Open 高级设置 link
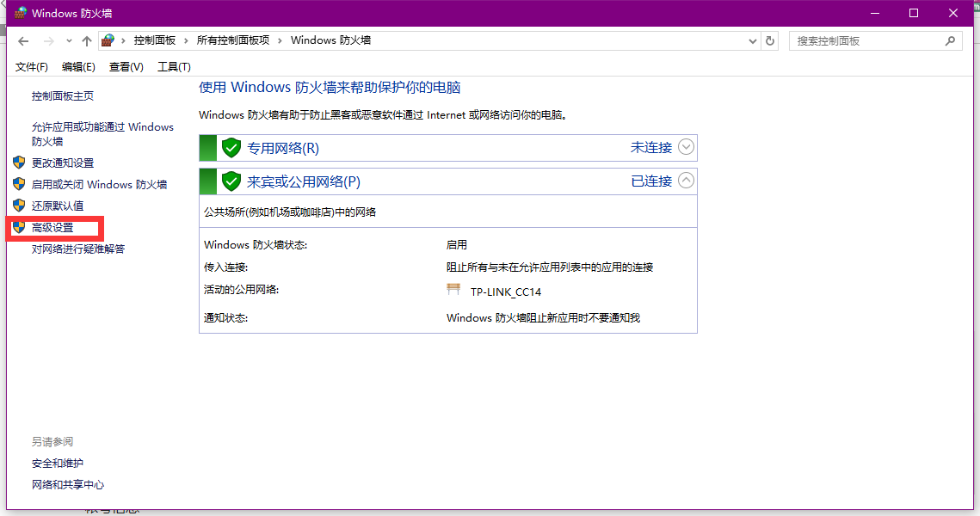Image resolution: width=980 pixels, height=516 pixels. pos(52,228)
